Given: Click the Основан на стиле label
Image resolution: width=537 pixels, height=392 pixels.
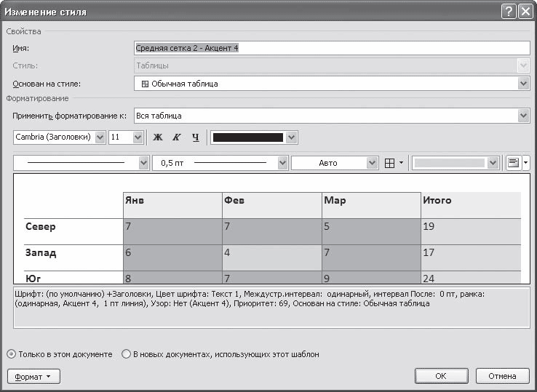Looking at the screenshot, I should (x=47, y=84).
